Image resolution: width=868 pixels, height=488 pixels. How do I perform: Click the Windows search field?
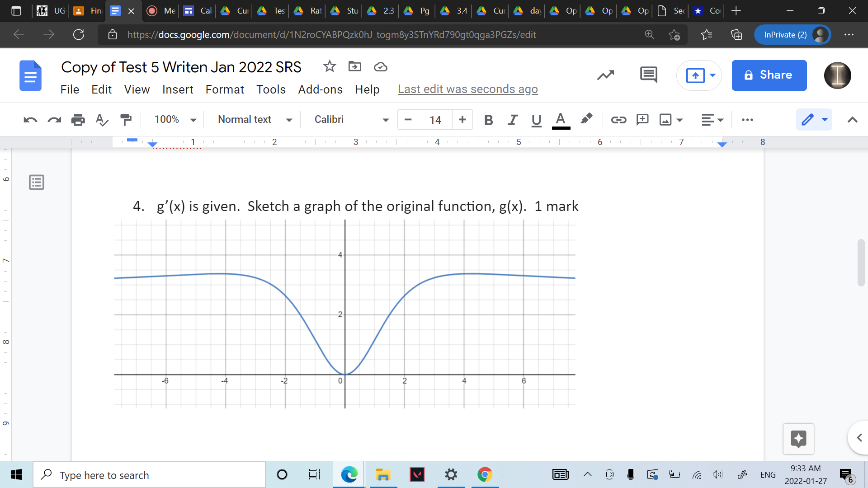(x=149, y=475)
